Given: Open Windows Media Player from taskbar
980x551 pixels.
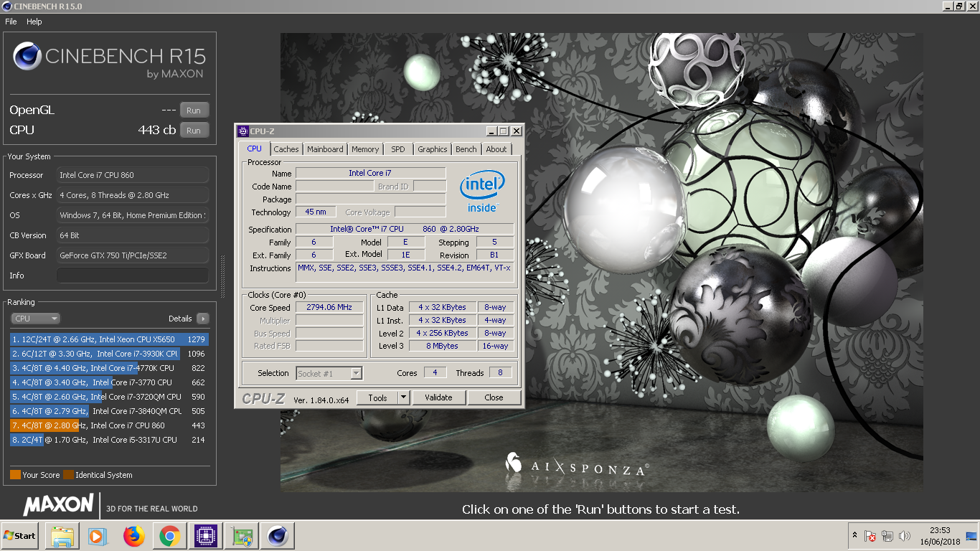Looking at the screenshot, I should [98, 536].
